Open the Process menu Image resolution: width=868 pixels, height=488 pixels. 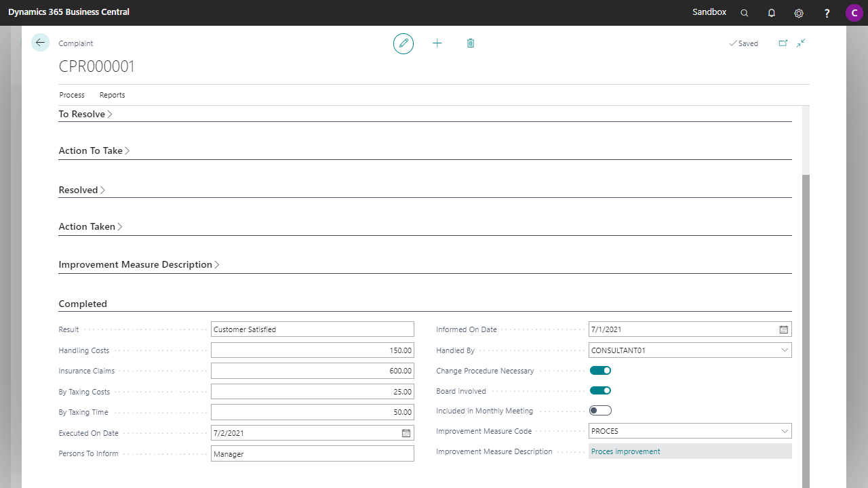[x=72, y=95]
